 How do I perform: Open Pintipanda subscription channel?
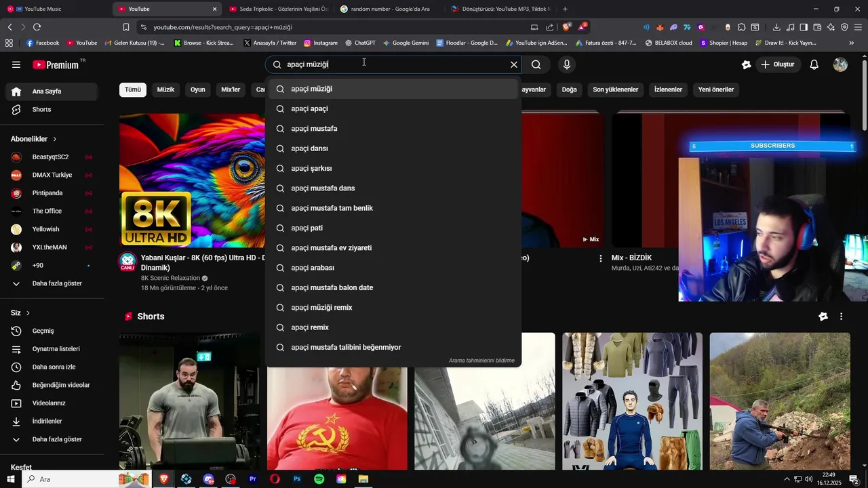pyautogui.click(x=52, y=193)
